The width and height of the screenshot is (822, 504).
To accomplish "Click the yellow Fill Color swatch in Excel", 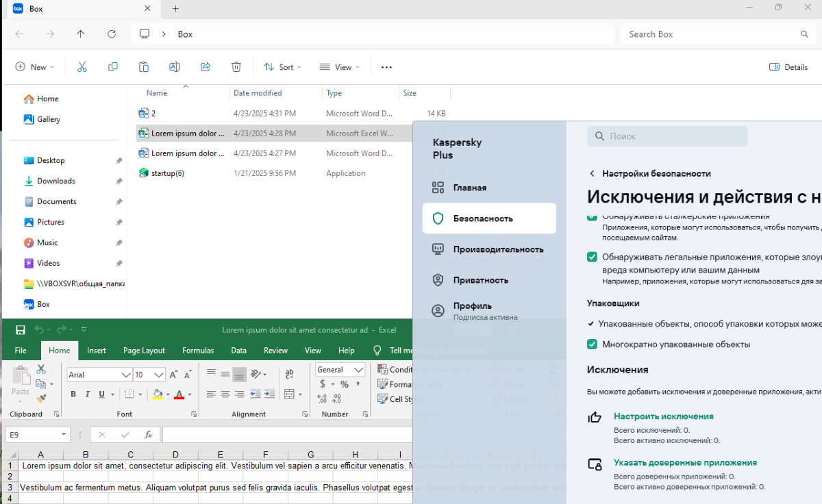I will click(157, 394).
